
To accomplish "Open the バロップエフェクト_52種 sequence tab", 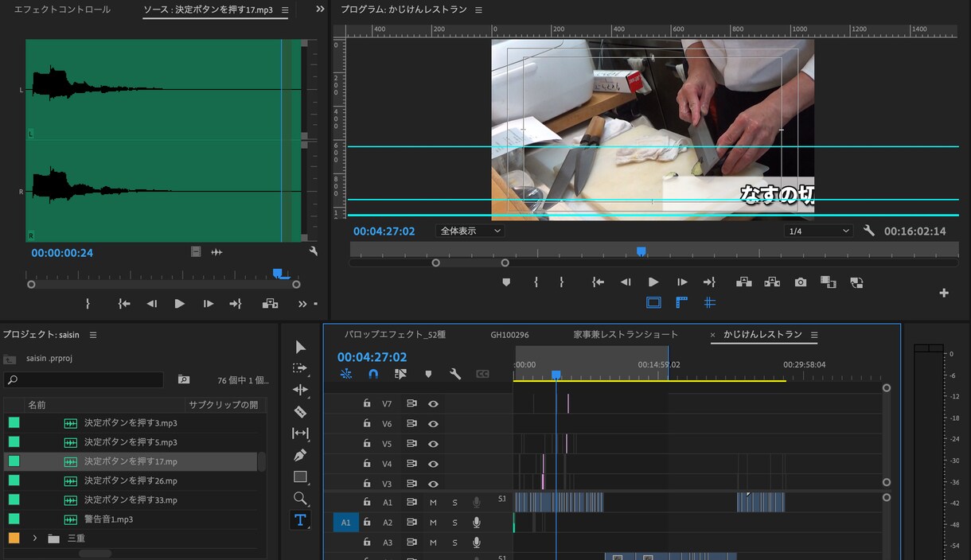I will 396,335.
